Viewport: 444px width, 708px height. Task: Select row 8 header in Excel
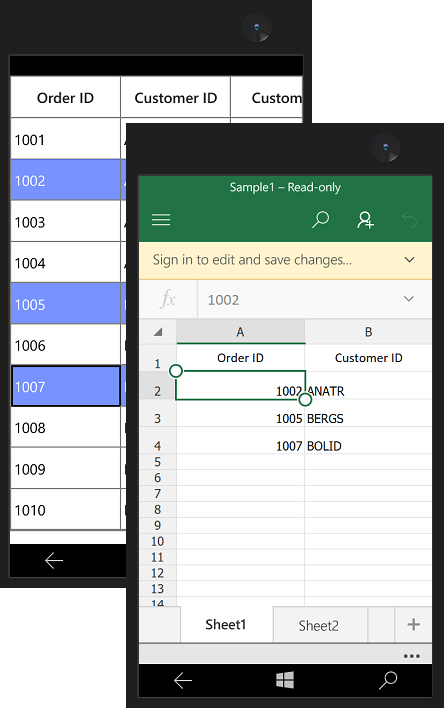[158, 509]
